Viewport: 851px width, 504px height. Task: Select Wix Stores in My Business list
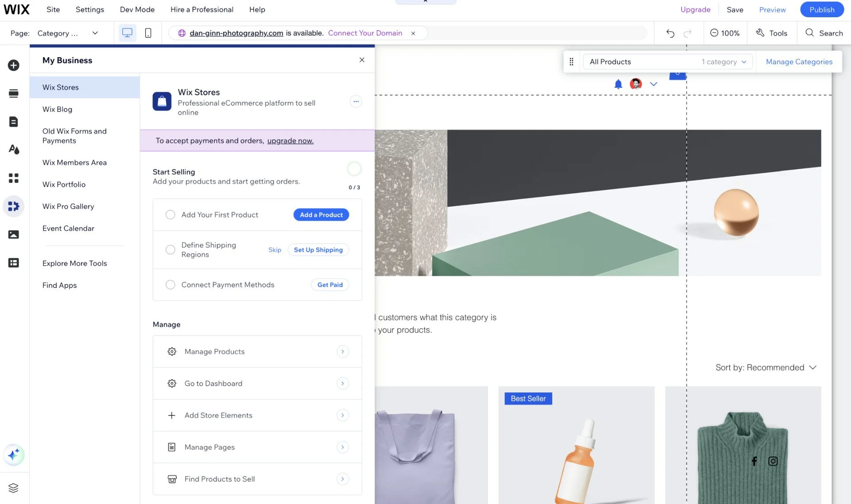(x=85, y=87)
